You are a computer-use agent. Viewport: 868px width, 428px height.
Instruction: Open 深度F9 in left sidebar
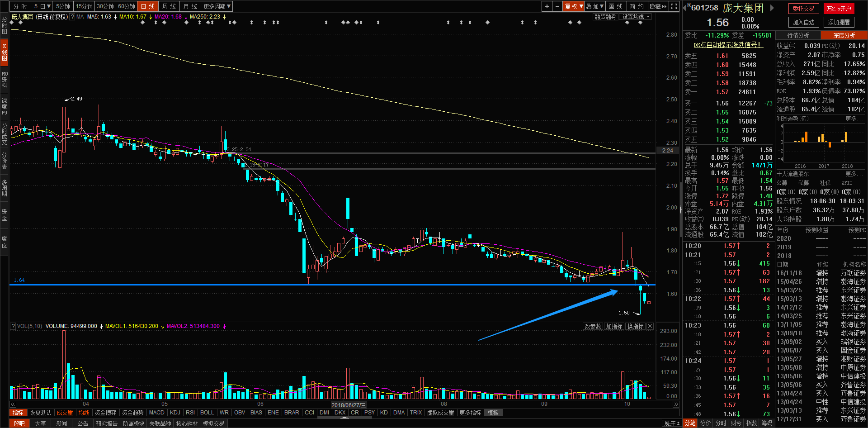point(4,106)
